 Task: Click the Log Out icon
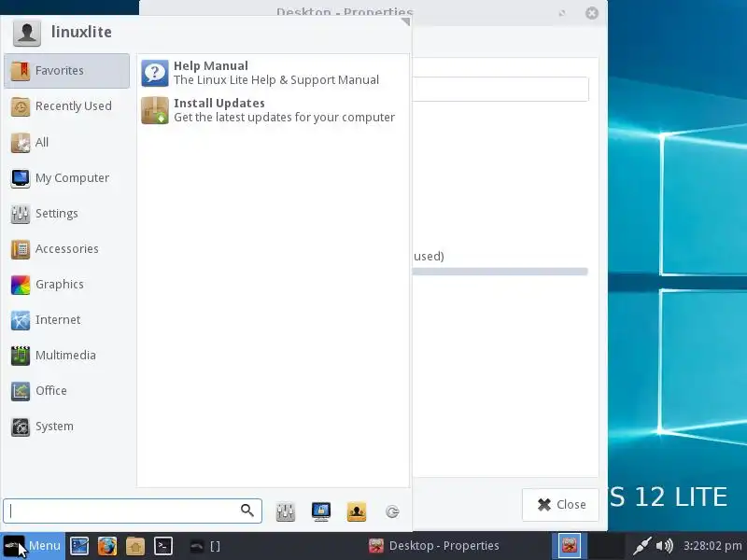pyautogui.click(x=392, y=511)
